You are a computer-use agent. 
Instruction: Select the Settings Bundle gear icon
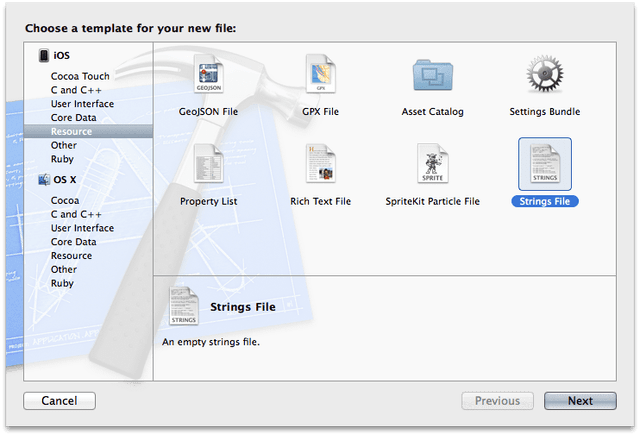click(545, 77)
